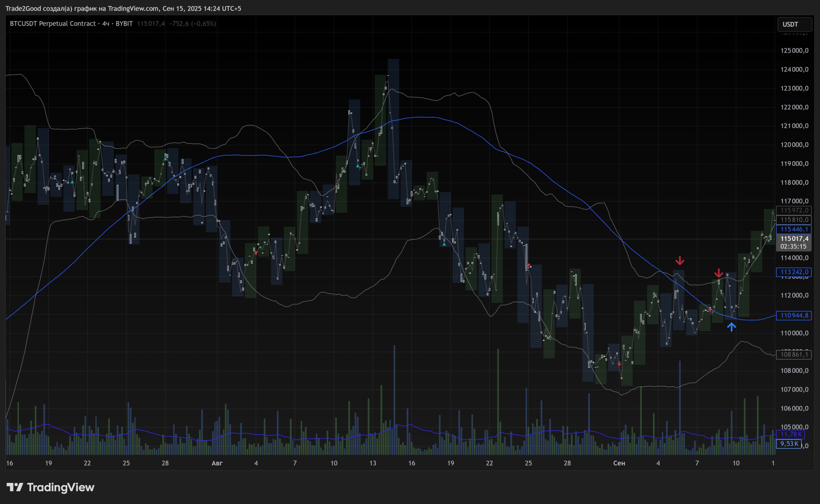
Task: Click the TradingView.com link in header text
Action: point(133,9)
